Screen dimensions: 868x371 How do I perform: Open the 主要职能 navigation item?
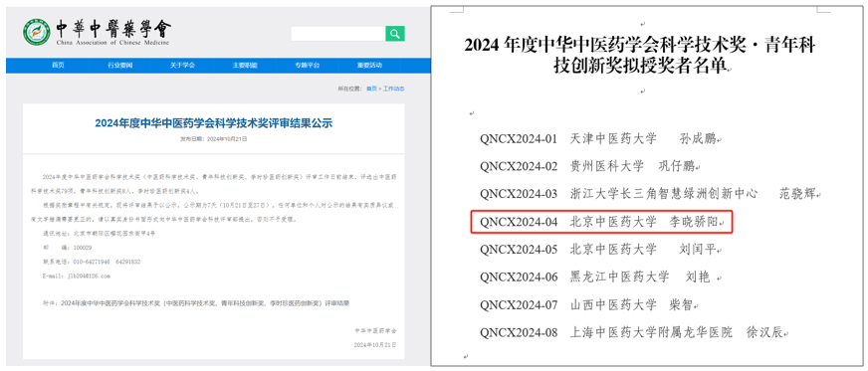[245, 66]
